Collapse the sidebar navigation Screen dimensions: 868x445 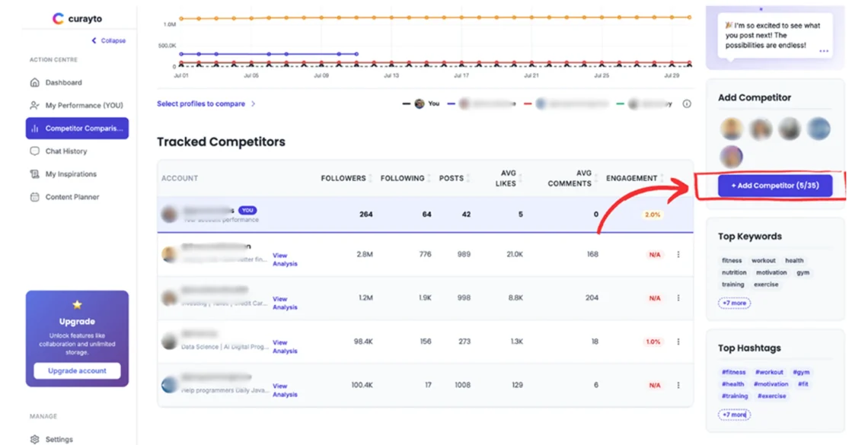point(108,40)
